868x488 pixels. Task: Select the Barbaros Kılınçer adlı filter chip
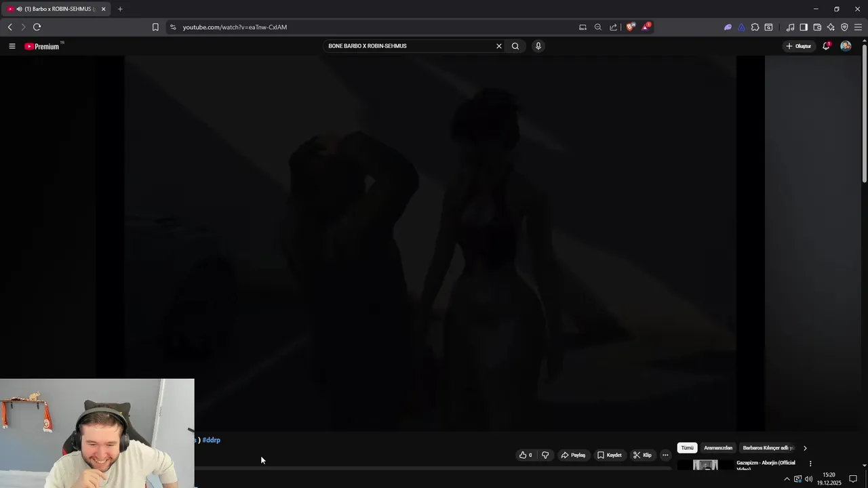[x=768, y=448]
